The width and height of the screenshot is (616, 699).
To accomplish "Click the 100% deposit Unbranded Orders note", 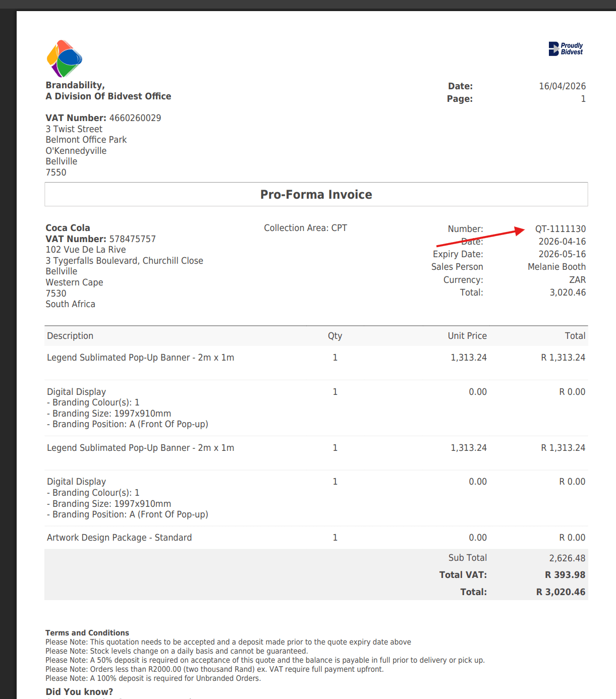I will [153, 678].
